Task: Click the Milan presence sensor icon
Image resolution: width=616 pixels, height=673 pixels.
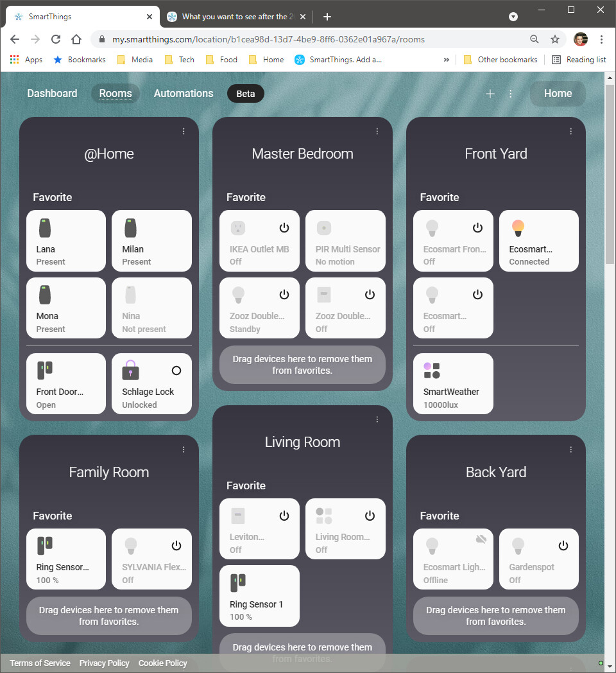Action: (x=130, y=227)
